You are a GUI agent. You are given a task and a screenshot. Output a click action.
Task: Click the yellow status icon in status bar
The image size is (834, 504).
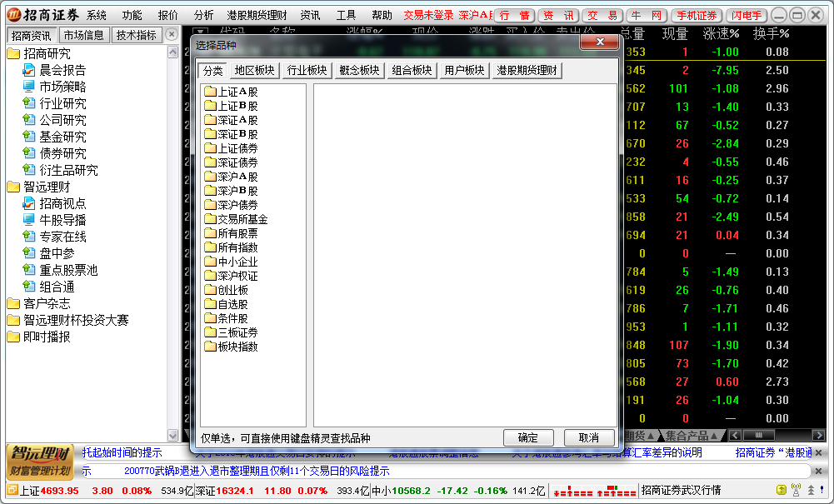782,490
